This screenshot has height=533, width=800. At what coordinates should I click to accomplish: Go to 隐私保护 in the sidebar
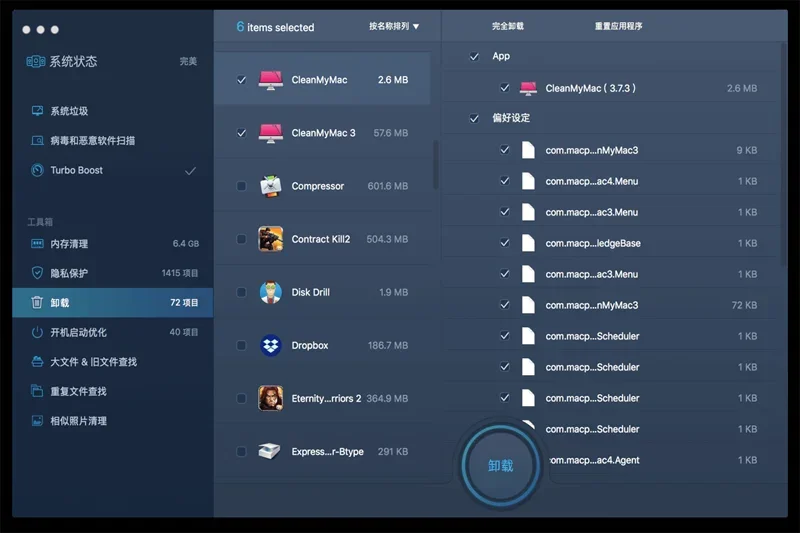pyautogui.click(x=113, y=273)
